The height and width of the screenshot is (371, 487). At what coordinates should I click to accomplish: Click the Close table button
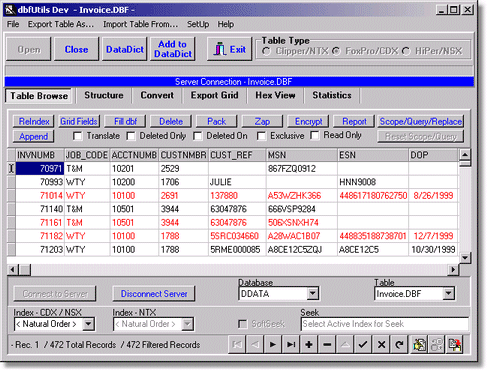tap(76, 49)
